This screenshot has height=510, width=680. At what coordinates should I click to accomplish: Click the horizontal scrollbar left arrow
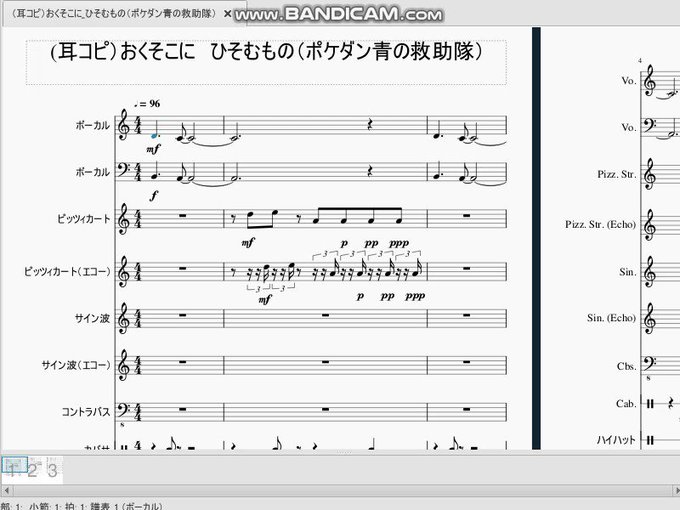pyautogui.click(x=6, y=490)
